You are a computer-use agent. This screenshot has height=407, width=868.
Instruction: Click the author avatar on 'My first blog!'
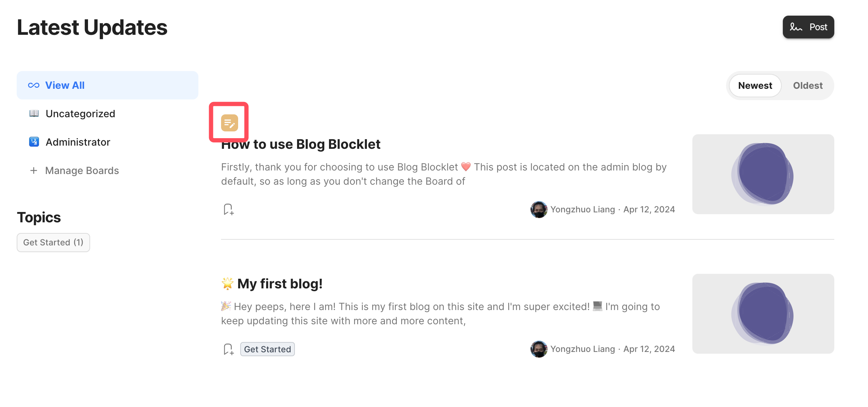(539, 349)
